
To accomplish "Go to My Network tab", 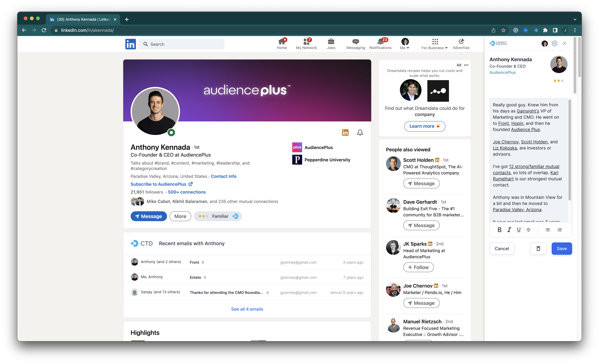I will click(306, 44).
